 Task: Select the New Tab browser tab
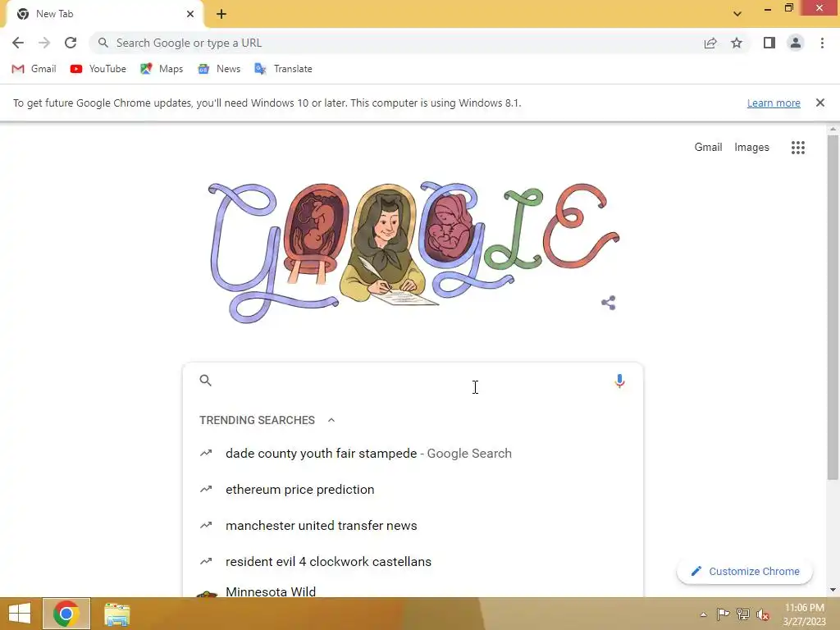pyautogui.click(x=104, y=14)
